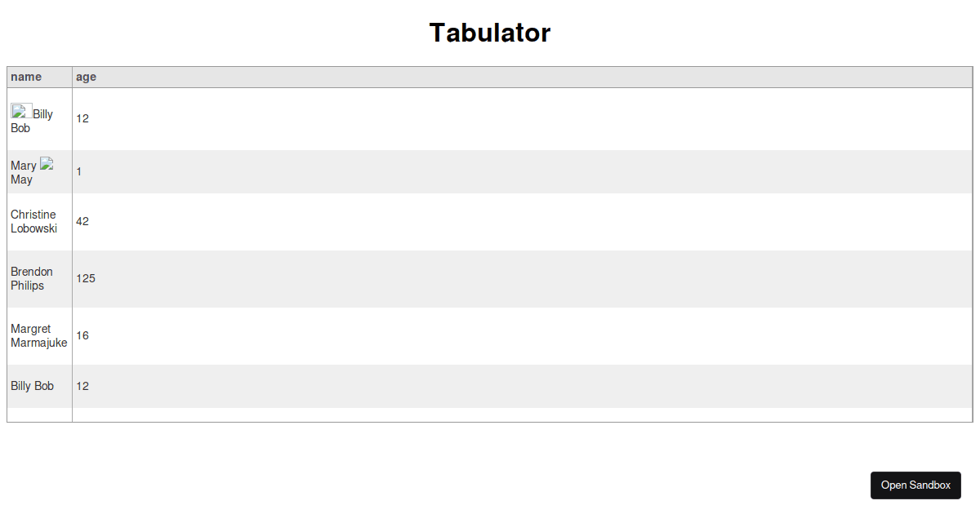
Task: Select the Margret Marmajuke name cell
Action: click(39, 336)
